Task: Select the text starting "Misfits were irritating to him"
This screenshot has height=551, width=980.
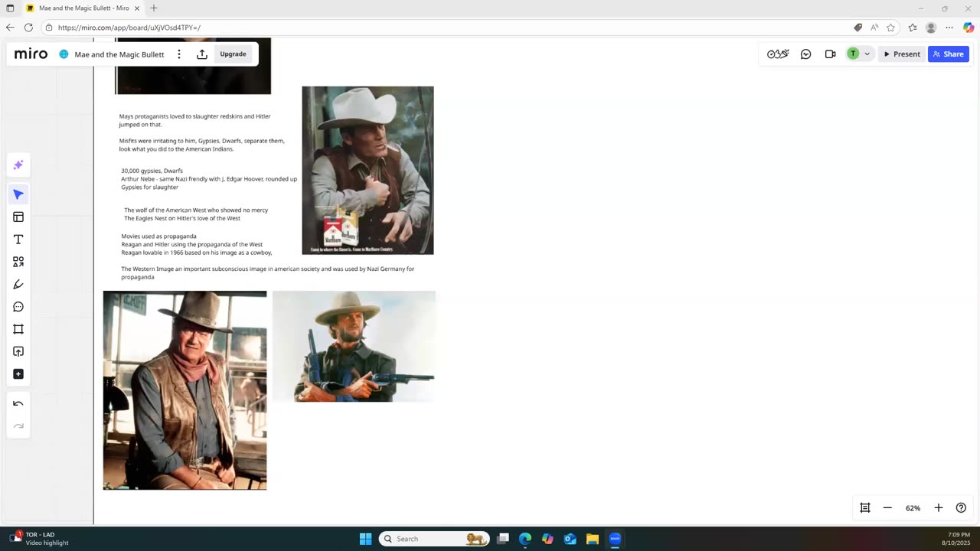Action: tap(201, 145)
